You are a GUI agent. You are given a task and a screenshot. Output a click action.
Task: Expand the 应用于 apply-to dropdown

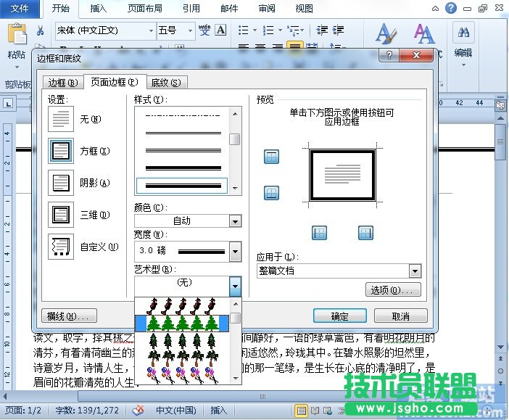[414, 271]
